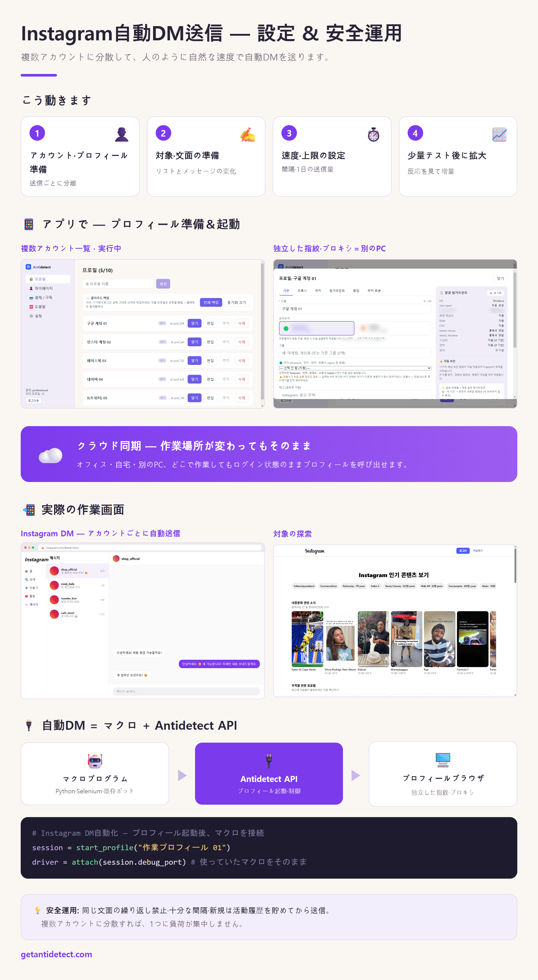Open 도움말 help in the sidebar
The height and width of the screenshot is (980, 538).
[48, 307]
